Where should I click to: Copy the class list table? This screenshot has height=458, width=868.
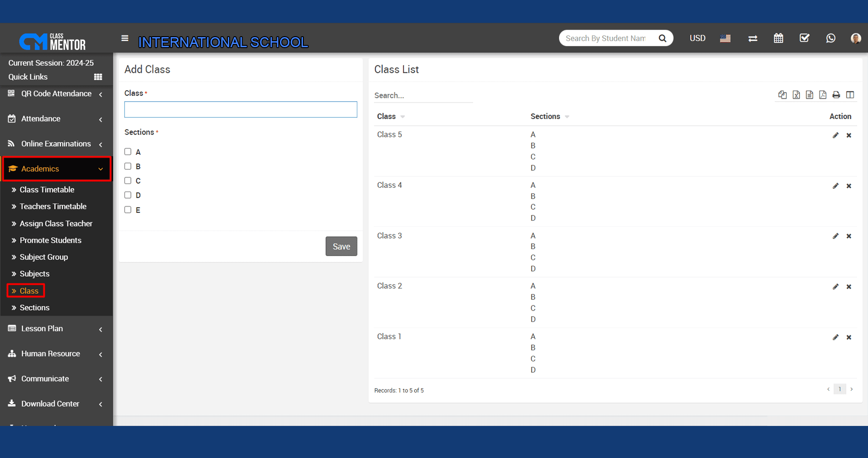(782, 95)
